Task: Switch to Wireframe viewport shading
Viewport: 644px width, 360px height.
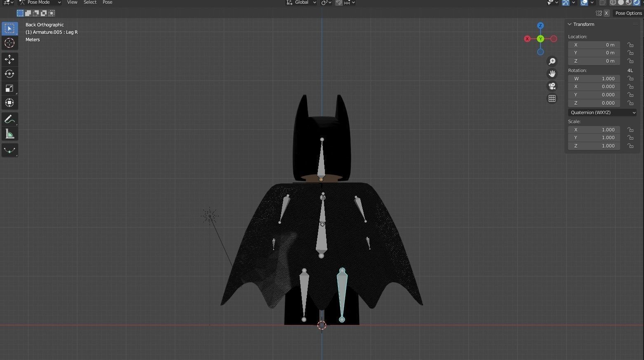Action: coord(613,2)
